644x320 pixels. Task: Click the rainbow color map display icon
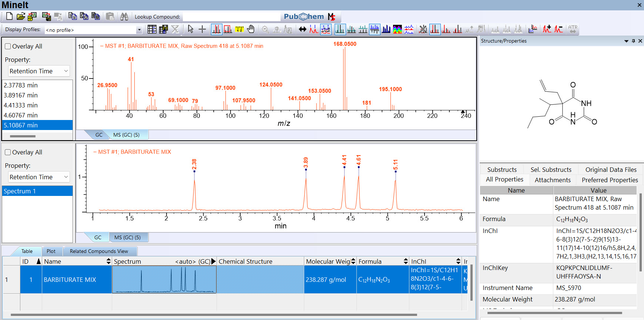click(397, 29)
